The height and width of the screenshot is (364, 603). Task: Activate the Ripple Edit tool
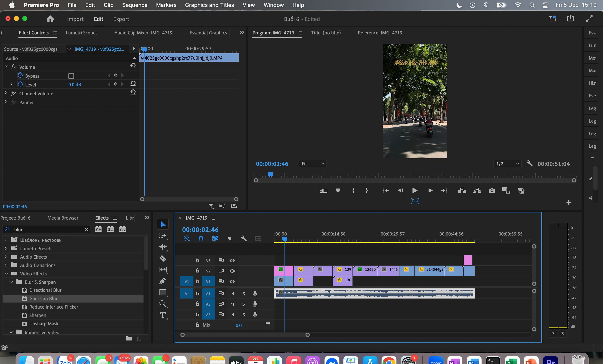pos(163,247)
